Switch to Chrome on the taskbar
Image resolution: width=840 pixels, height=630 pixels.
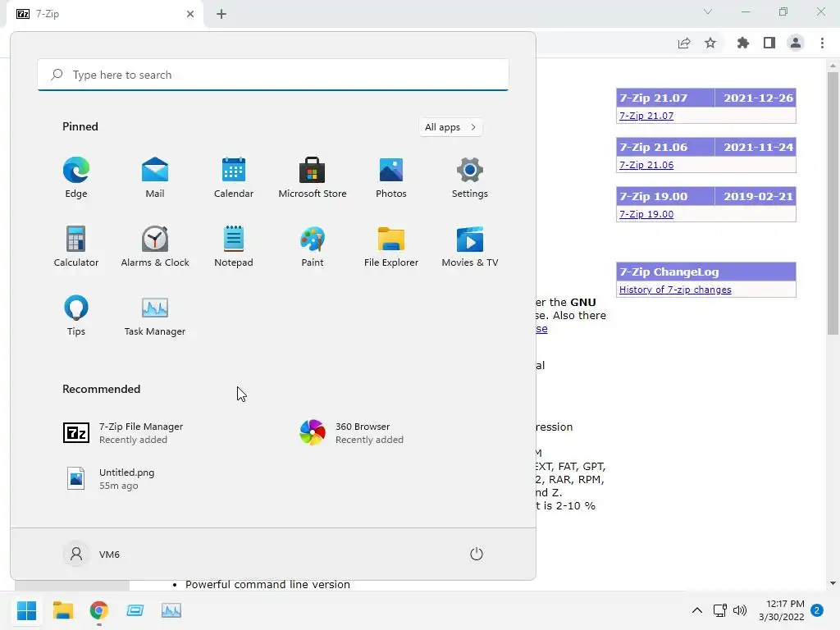coord(99,610)
